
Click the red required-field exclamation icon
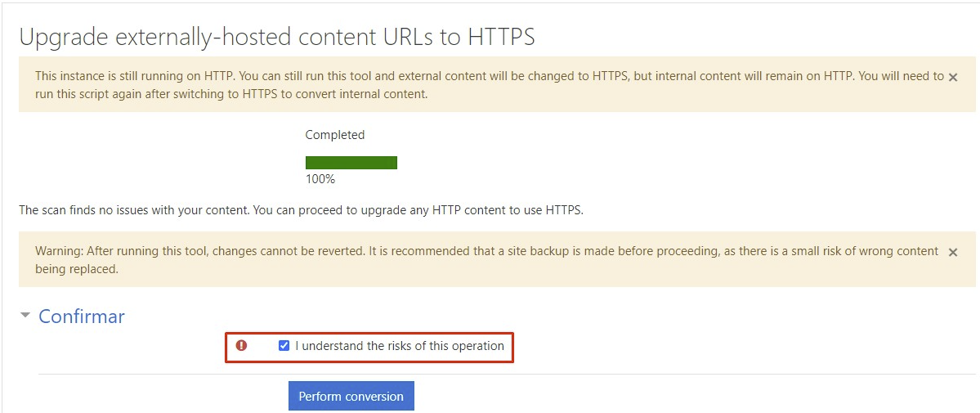[241, 345]
